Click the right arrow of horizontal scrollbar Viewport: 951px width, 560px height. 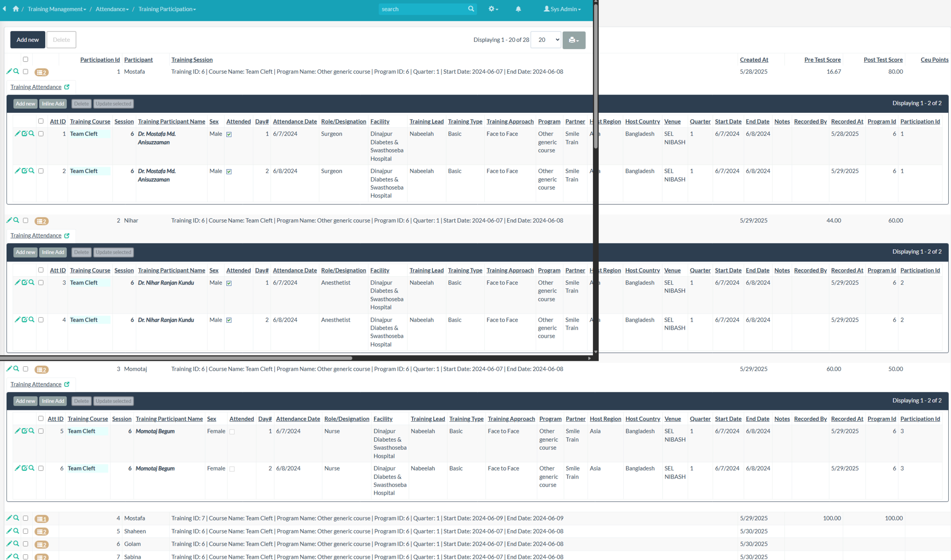tap(589, 358)
